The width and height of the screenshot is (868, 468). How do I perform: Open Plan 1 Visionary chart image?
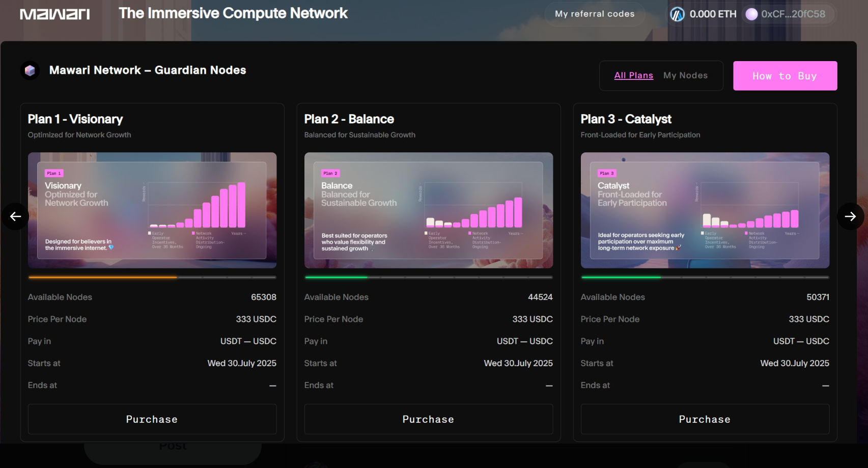coord(152,210)
